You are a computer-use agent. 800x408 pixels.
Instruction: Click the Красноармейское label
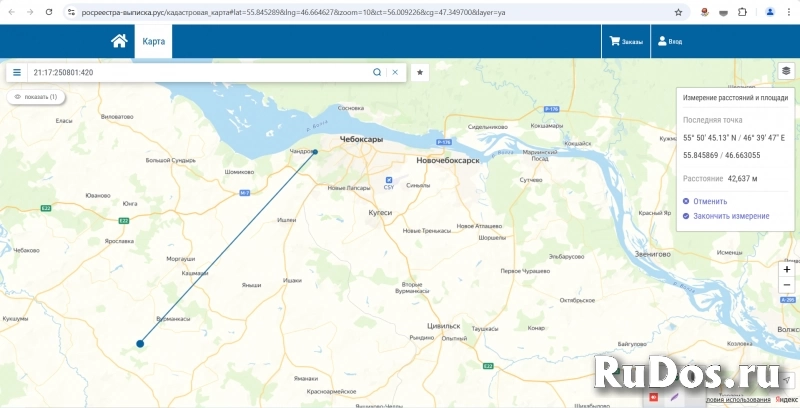tap(331, 392)
